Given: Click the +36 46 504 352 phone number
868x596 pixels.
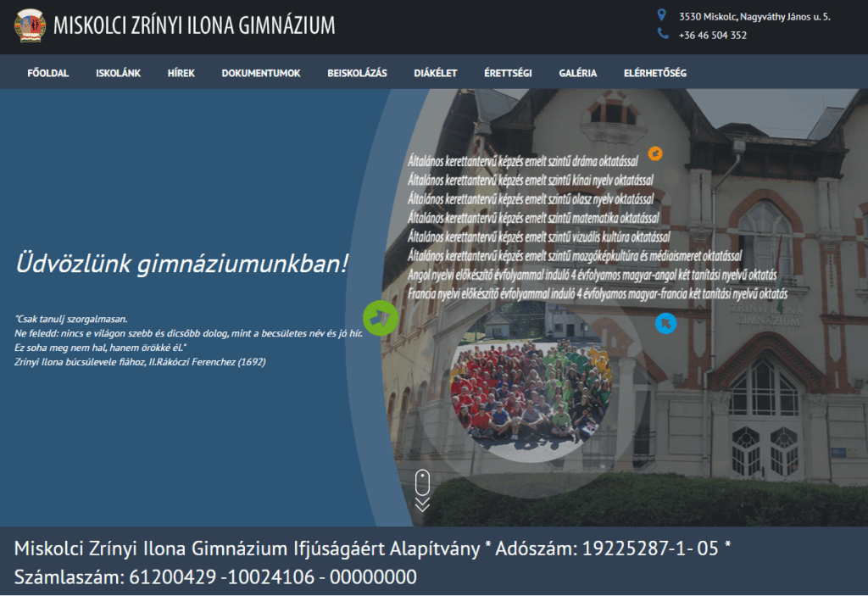Looking at the screenshot, I should point(713,36).
